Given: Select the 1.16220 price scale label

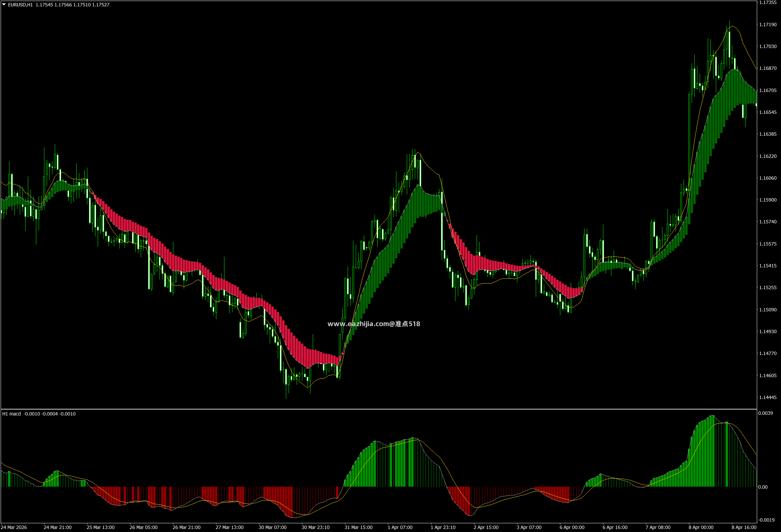Looking at the screenshot, I should coord(768,156).
